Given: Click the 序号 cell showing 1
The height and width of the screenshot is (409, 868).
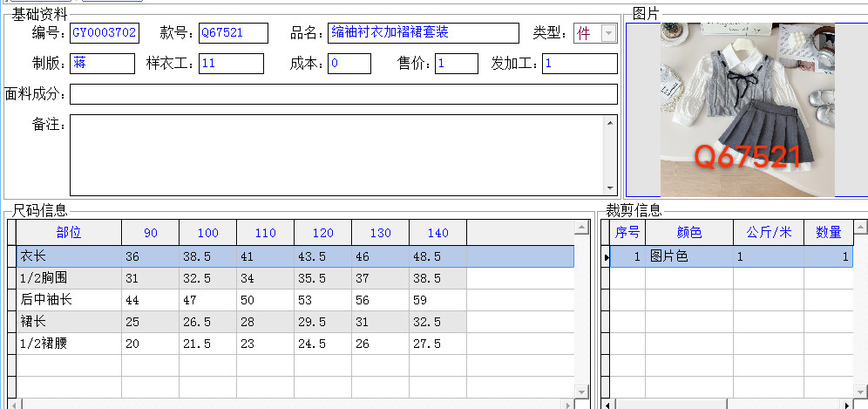Looking at the screenshot, I should coord(627,256).
